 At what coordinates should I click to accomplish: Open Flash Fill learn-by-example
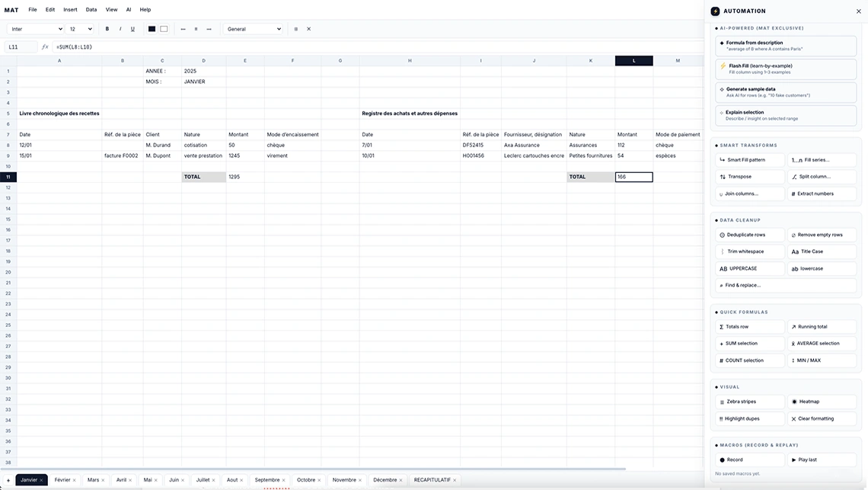point(786,69)
